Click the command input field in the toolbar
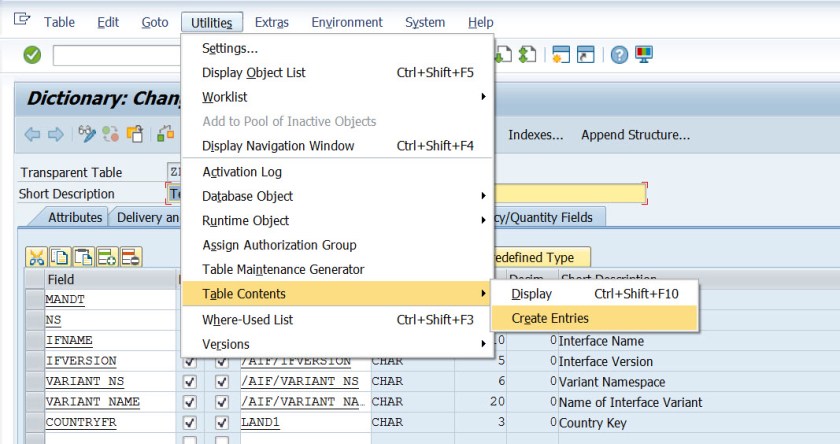840x444 pixels. point(115,55)
